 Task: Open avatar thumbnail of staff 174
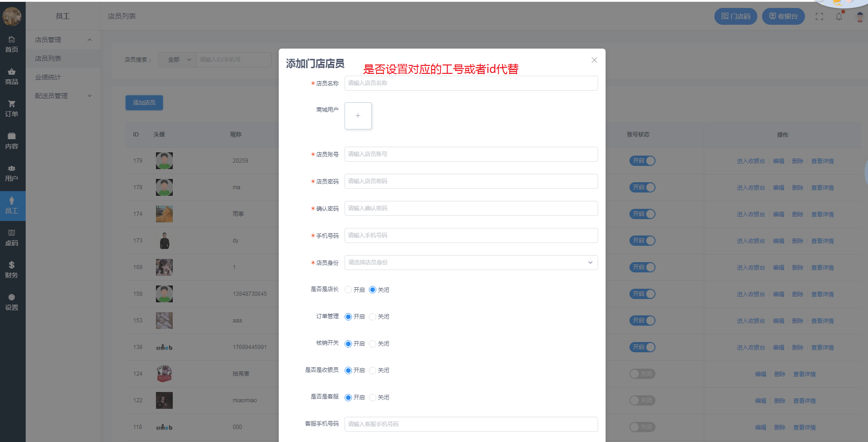pyautogui.click(x=164, y=214)
